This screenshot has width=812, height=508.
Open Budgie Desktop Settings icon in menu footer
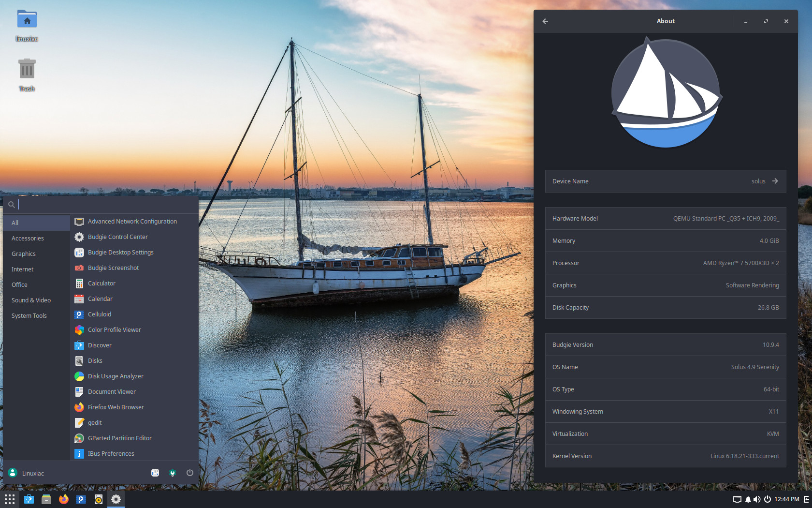155,473
